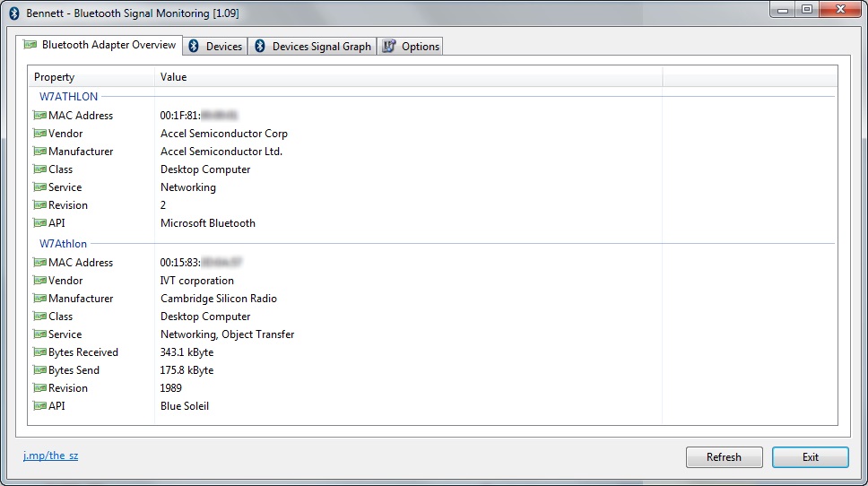Click the Property column header
Screen dimensions: 868x486
[91, 77]
